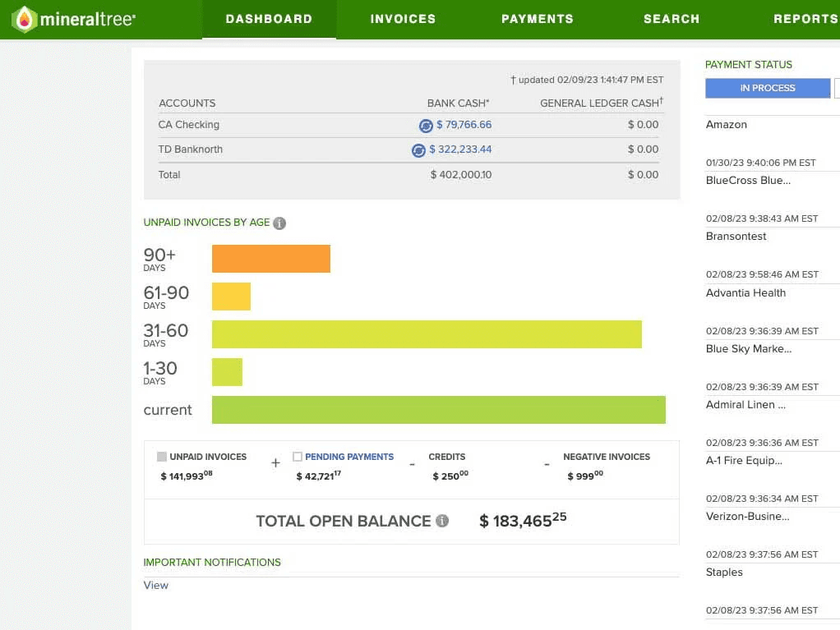The height and width of the screenshot is (630, 840).
Task: Open the Payments tab
Action: [x=538, y=19]
